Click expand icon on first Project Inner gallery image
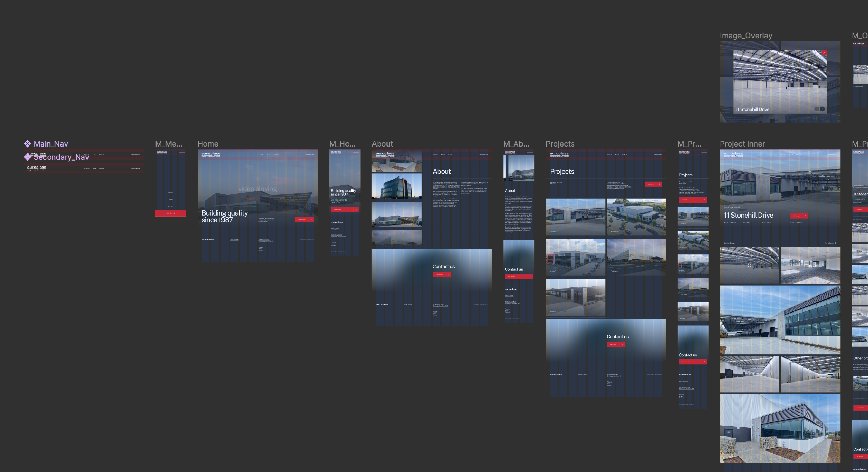The image size is (868, 472). click(750, 265)
